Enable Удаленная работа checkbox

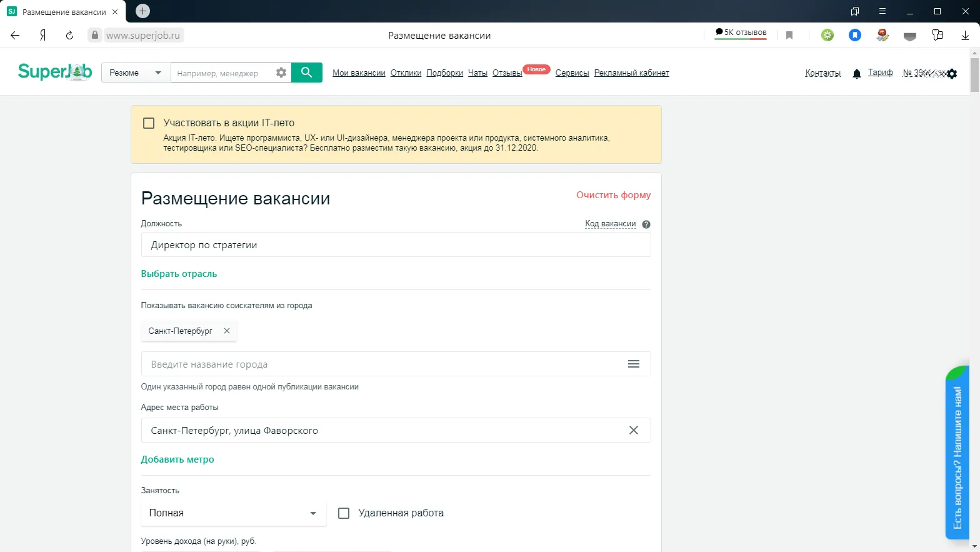(344, 513)
